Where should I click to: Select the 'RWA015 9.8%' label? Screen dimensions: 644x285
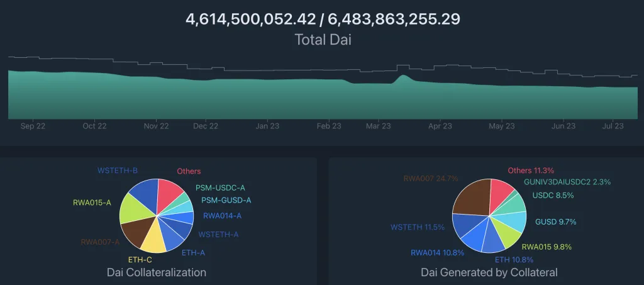click(547, 247)
